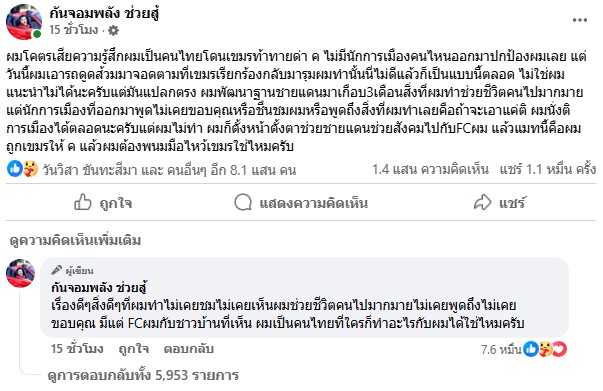Open the three-dot post options menu

[x=579, y=20]
